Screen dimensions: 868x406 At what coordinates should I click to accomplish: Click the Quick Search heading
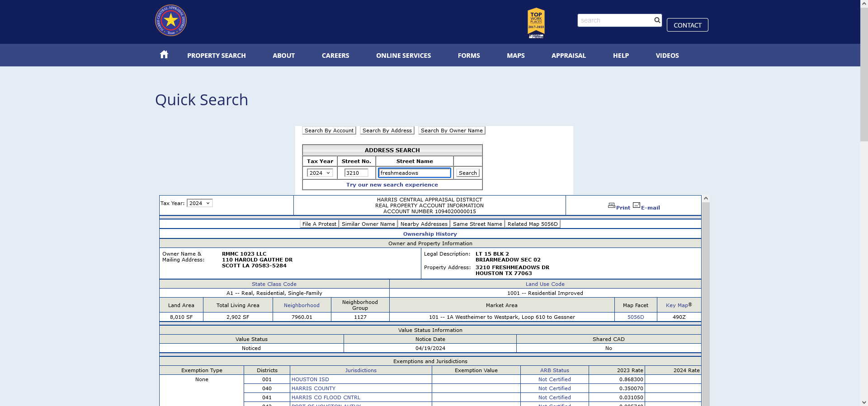pyautogui.click(x=202, y=100)
